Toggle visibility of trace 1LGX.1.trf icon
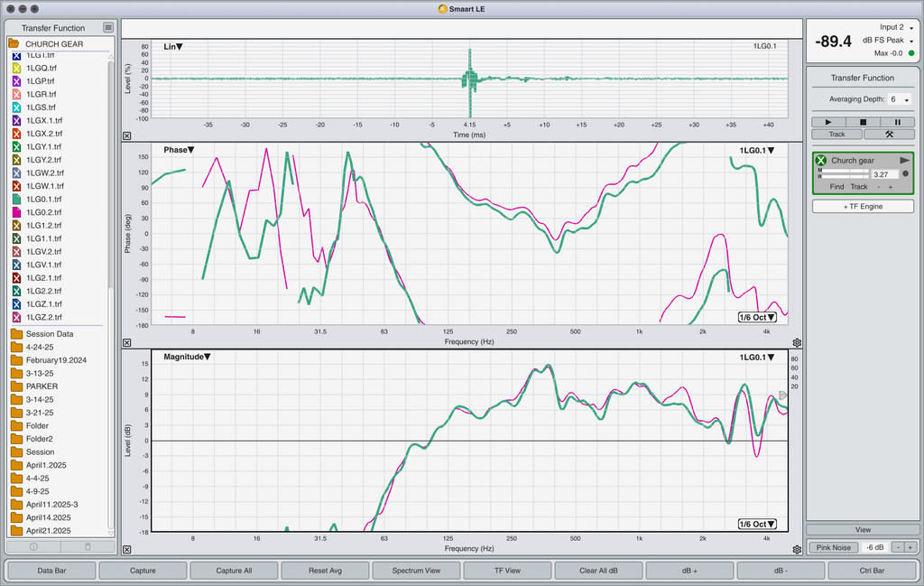 (16, 120)
